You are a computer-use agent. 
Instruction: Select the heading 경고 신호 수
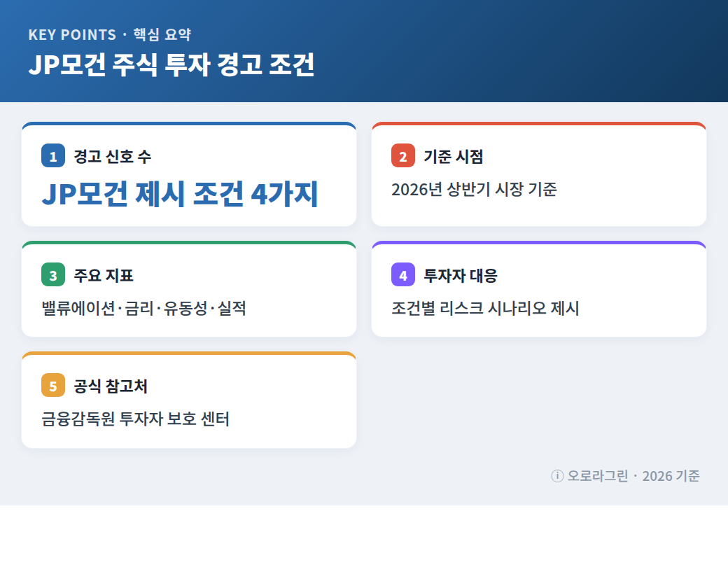113,157
